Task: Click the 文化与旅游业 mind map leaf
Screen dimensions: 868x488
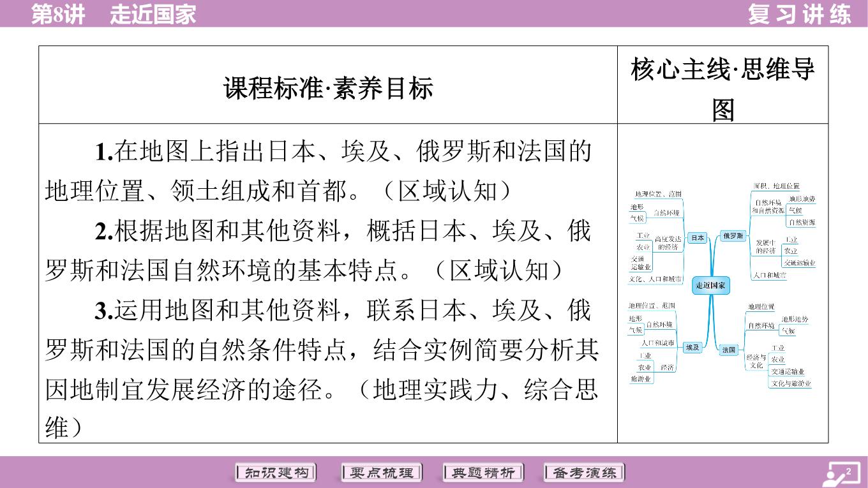Action: (791, 383)
